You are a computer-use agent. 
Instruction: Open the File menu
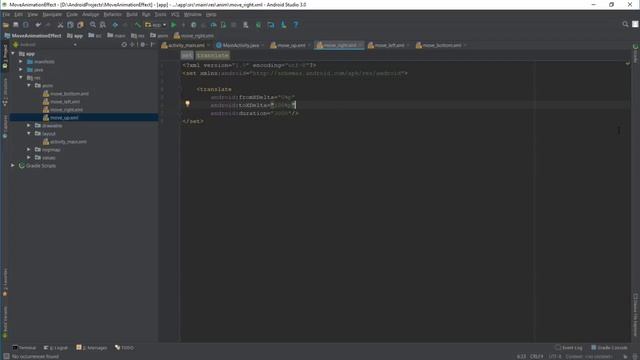pyautogui.click(x=6, y=14)
